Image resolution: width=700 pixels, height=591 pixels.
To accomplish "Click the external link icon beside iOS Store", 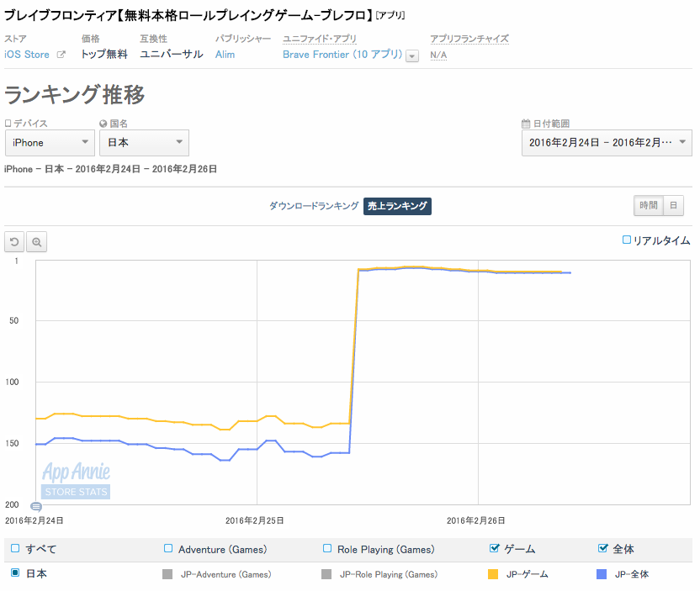I will [61, 55].
